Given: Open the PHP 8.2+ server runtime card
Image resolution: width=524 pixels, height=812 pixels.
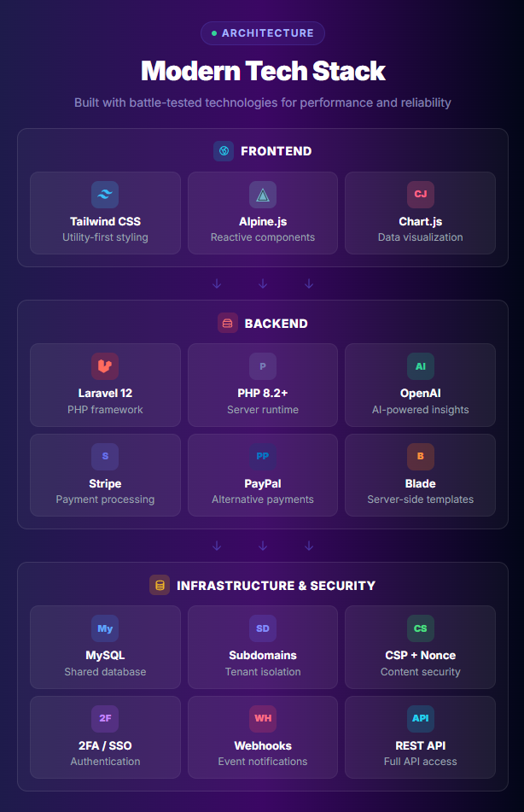Looking at the screenshot, I should (263, 384).
